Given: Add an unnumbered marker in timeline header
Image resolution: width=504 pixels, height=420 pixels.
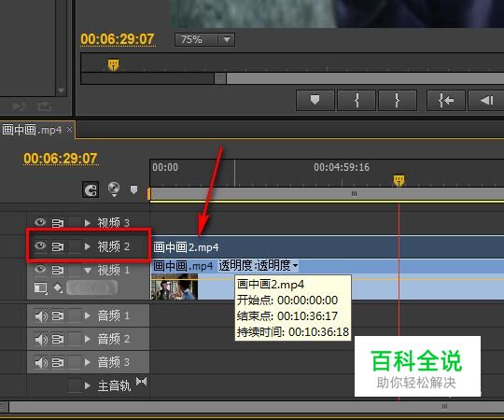Looking at the screenshot, I should coord(133,189).
